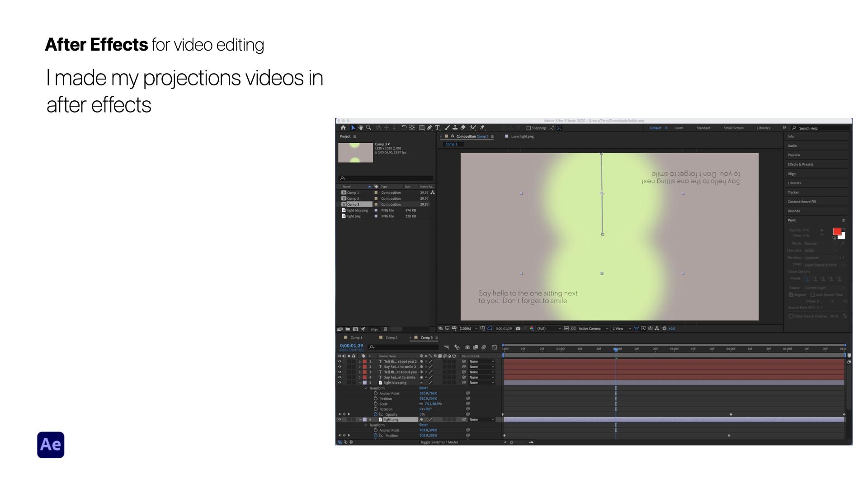868x488 pixels.
Task: Select the Type text tool
Action: coord(437,128)
